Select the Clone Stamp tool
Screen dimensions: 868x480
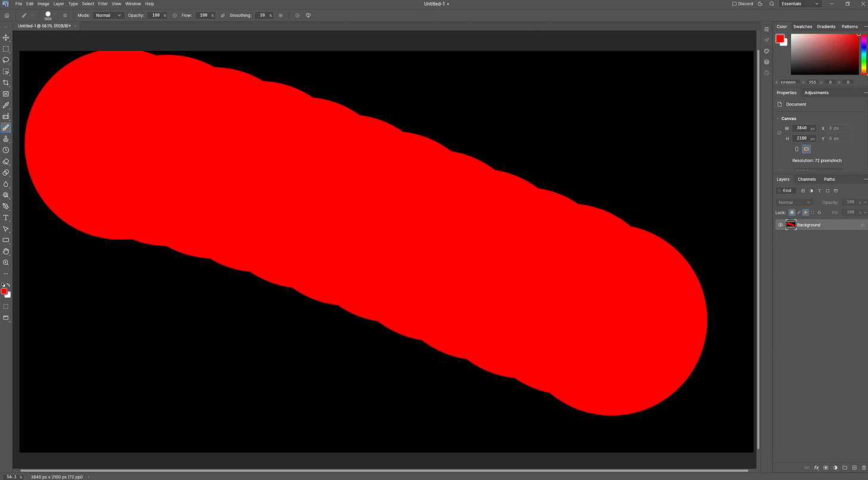pyautogui.click(x=6, y=139)
